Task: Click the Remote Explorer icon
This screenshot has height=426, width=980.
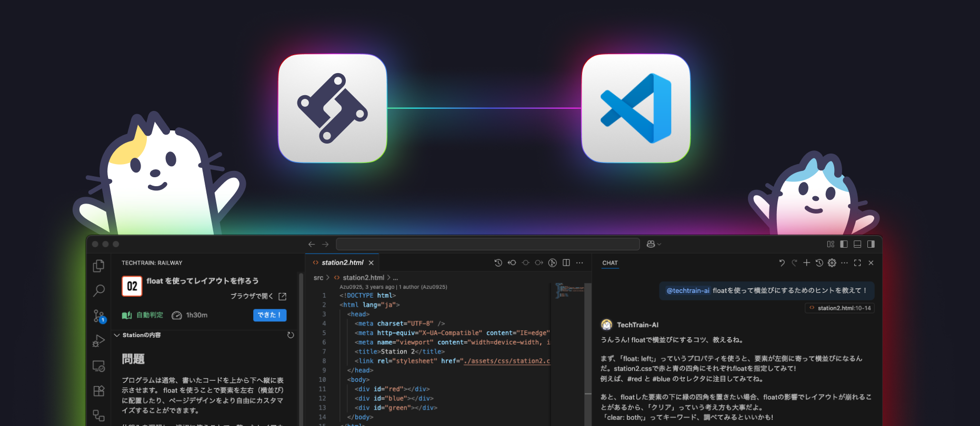Action: (x=98, y=366)
